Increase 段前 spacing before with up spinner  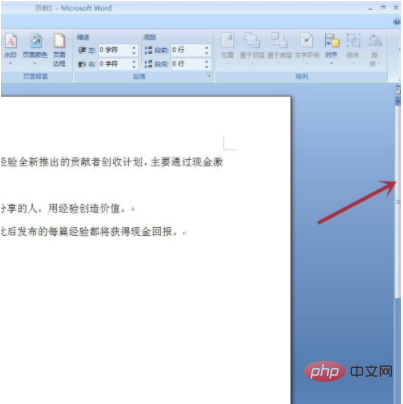point(207,48)
